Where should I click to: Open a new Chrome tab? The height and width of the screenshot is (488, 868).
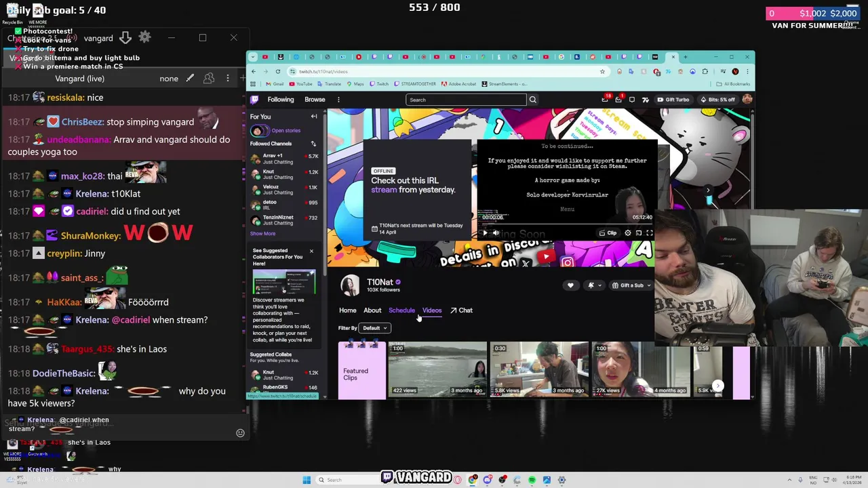coord(685,57)
